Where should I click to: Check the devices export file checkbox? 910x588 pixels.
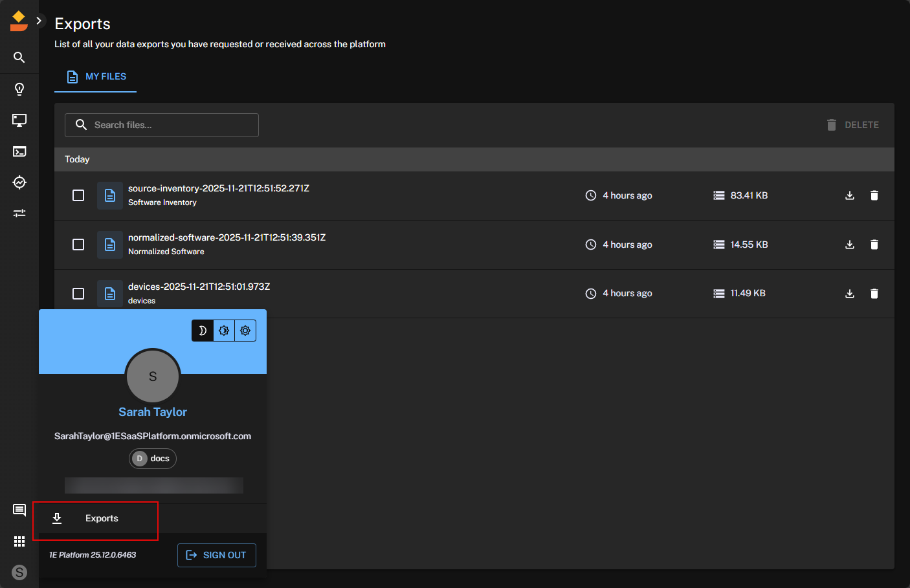[78, 294]
